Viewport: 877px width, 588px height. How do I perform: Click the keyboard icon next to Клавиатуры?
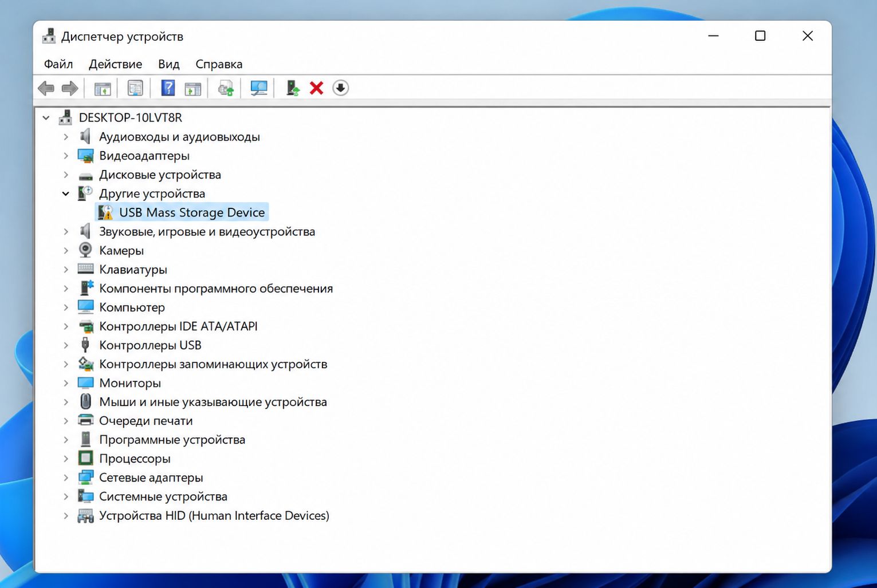click(x=85, y=269)
